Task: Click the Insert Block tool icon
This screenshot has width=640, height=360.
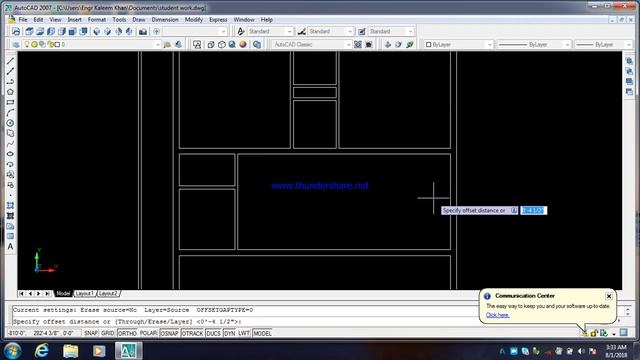Action: [10, 175]
